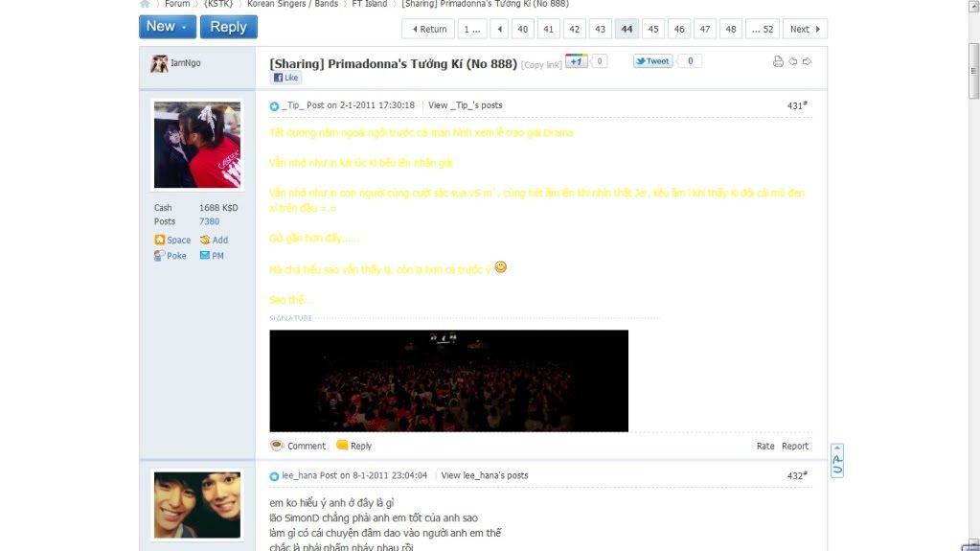
Task: Click the smiley emoticon in _Tip_'s post
Action: tap(501, 267)
